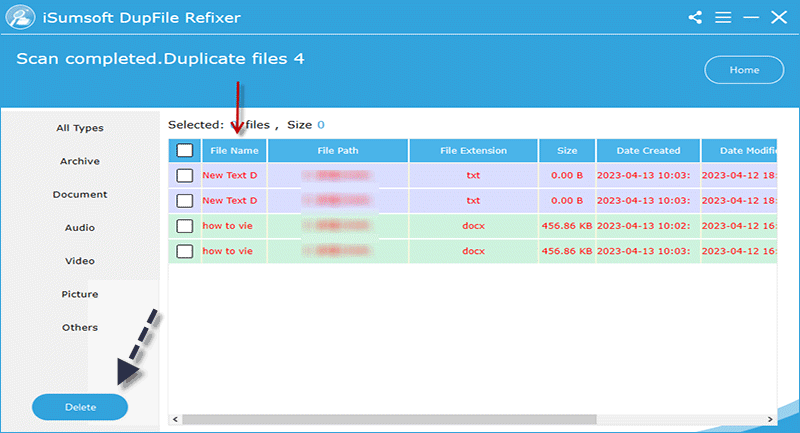Sort by File Name column header

(x=234, y=150)
